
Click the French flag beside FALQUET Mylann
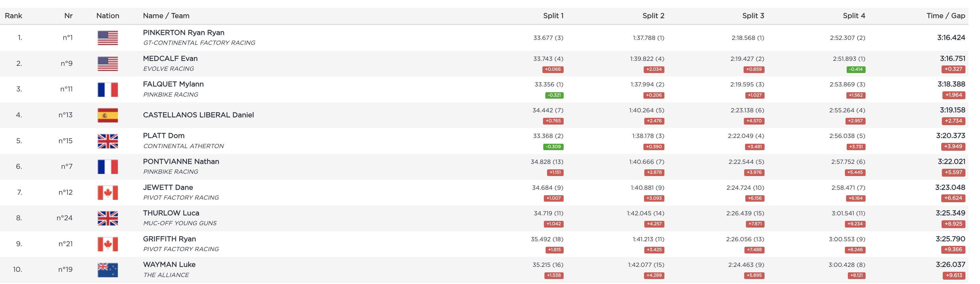[x=108, y=89]
